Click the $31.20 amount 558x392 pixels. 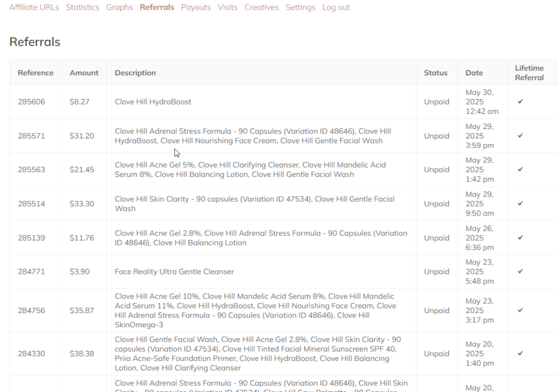pos(82,136)
